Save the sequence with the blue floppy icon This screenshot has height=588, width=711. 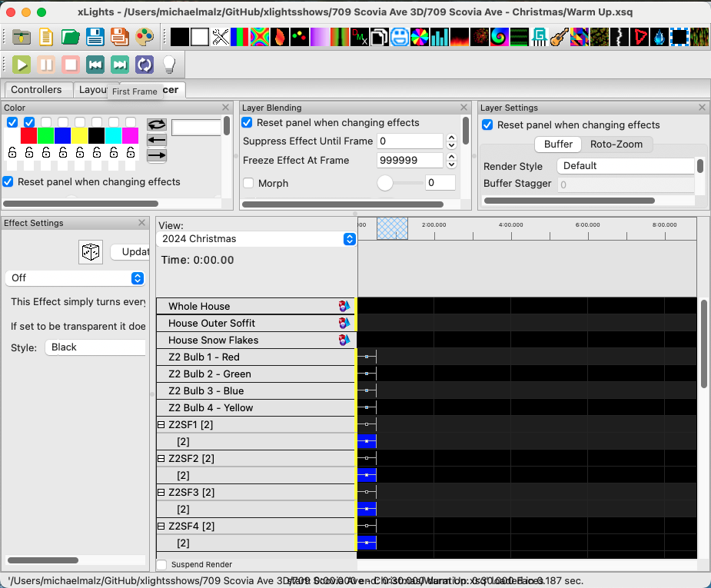pyautogui.click(x=95, y=37)
